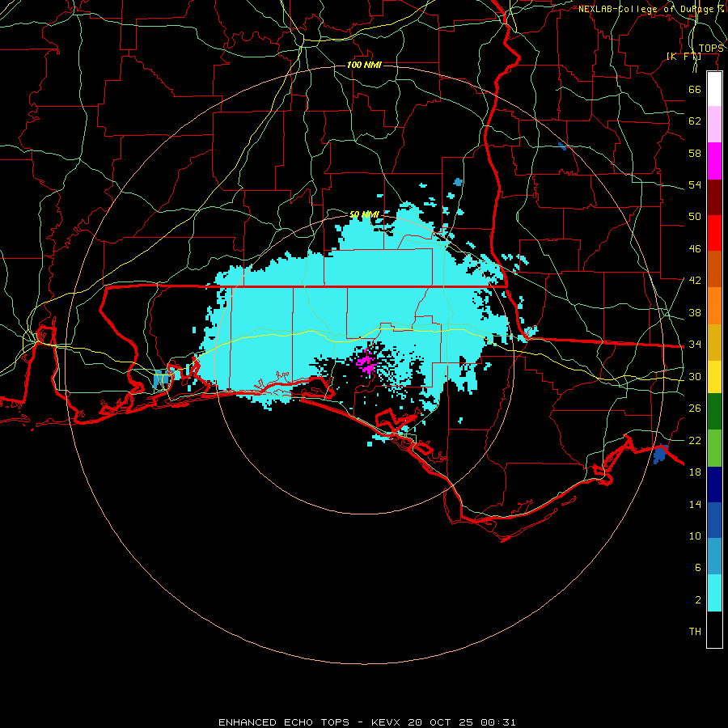The image size is (728, 728).
Task: Click the steel blue 6 legend band
Action: click(714, 557)
